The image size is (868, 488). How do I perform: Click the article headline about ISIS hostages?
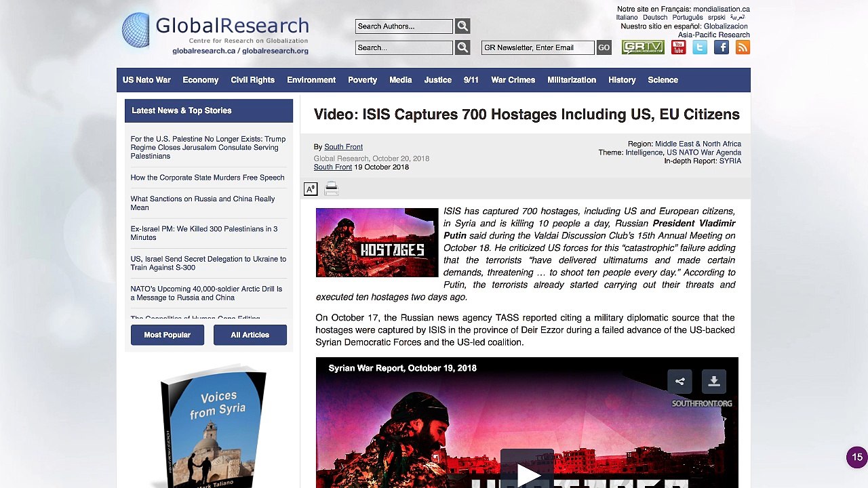pos(526,115)
